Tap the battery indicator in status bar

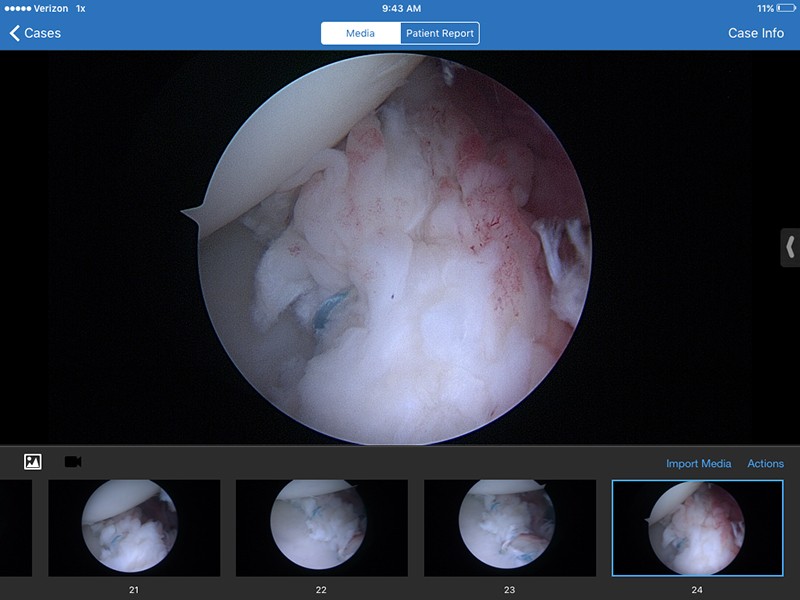786,8
